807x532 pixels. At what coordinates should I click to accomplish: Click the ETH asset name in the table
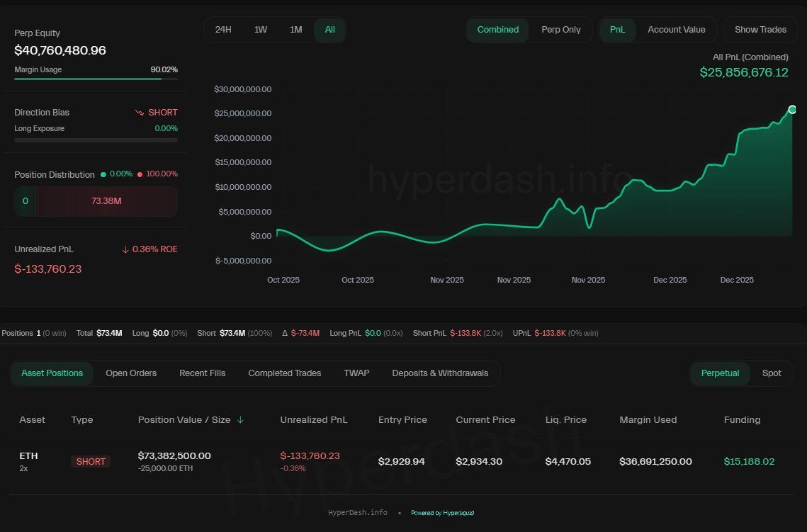[x=28, y=456]
